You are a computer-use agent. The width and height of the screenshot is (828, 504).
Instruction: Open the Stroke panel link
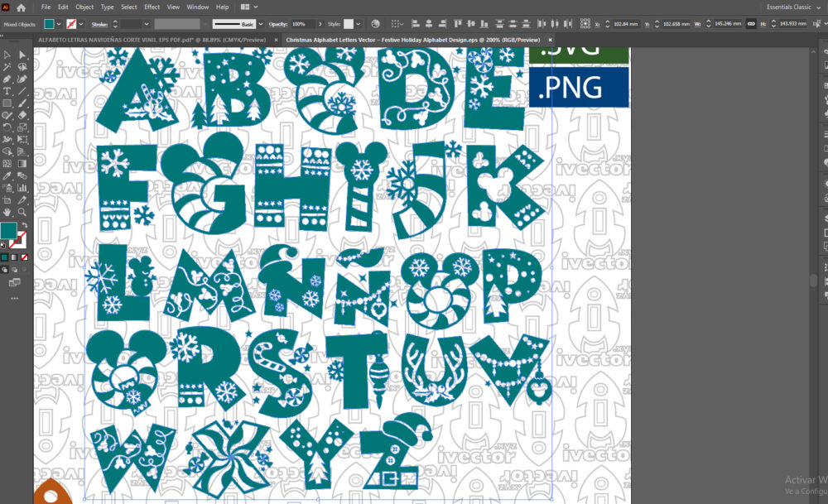[99, 24]
